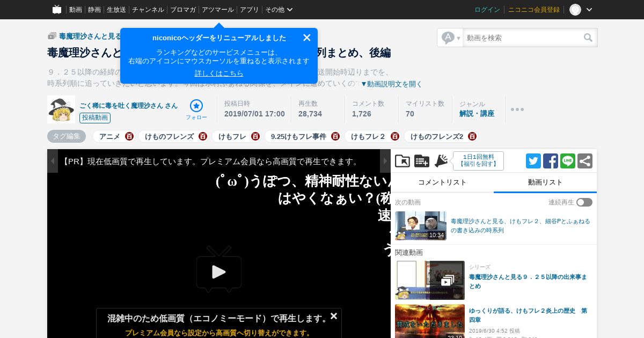Screen dimensions: 644x338
Task: Open the generic share icon
Action: [585, 161]
